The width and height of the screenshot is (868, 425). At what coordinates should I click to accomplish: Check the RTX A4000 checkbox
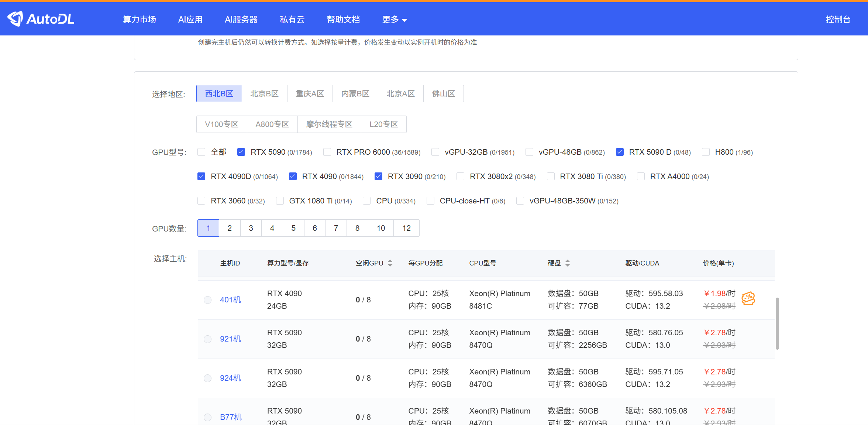(x=641, y=176)
